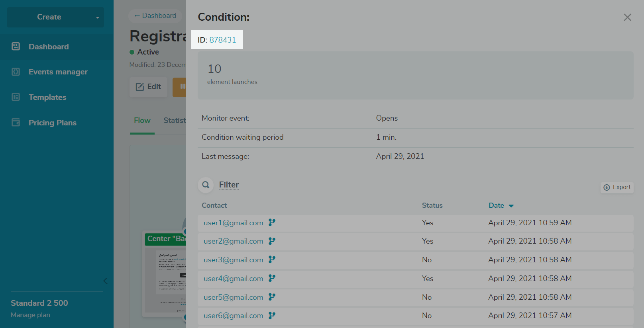The image size is (644, 328).
Task: Click the Templates sidebar icon
Action: [x=16, y=97]
